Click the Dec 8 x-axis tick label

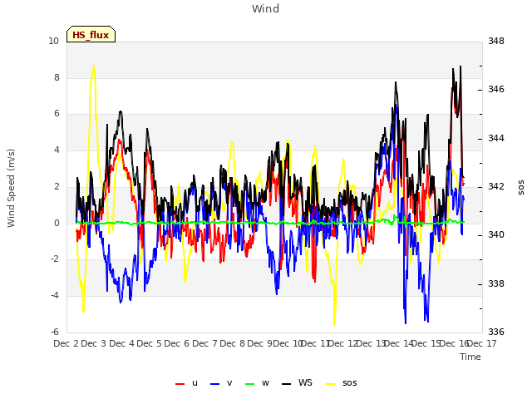click(233, 343)
